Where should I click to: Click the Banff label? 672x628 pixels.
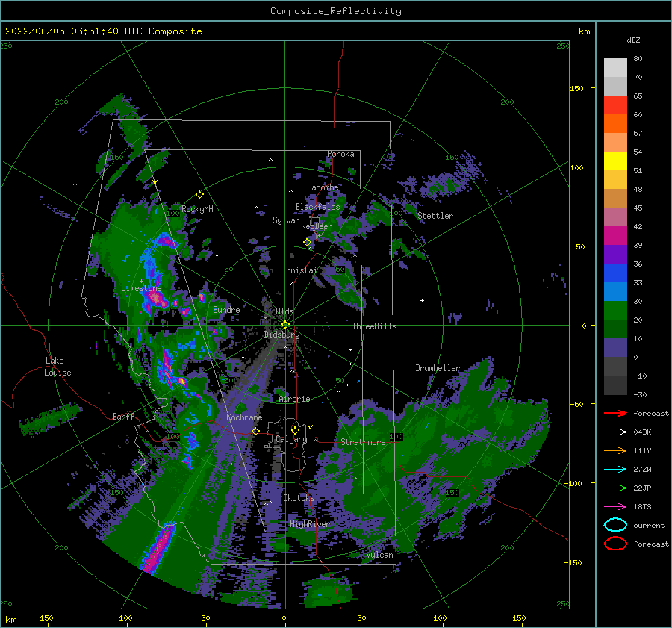[123, 416]
